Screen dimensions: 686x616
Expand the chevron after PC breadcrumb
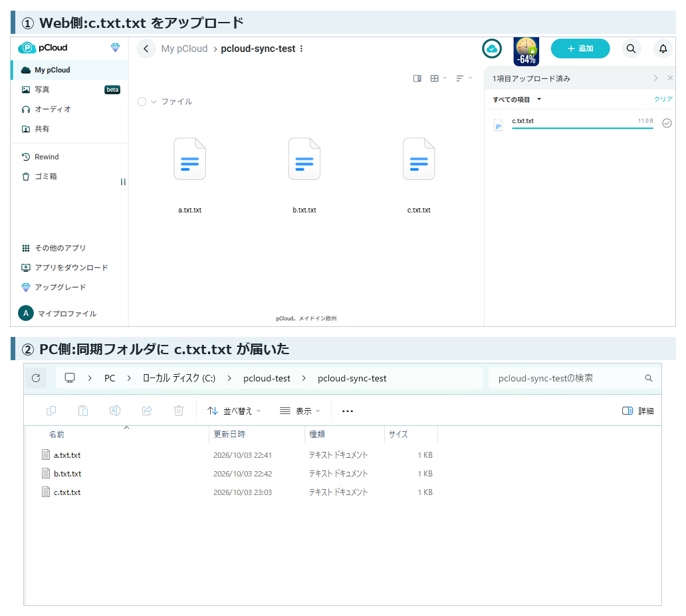(x=129, y=378)
